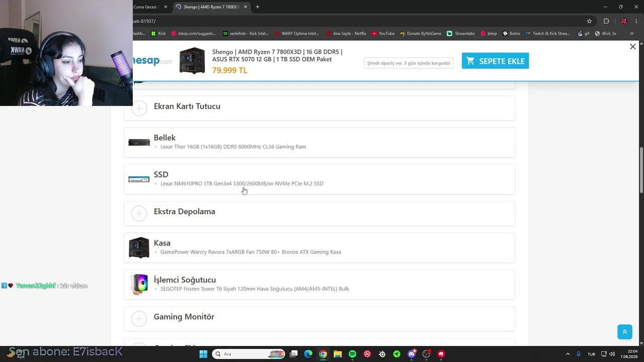Open Discord from the taskbar
Screen dimensions: 644x362
(x=412, y=354)
